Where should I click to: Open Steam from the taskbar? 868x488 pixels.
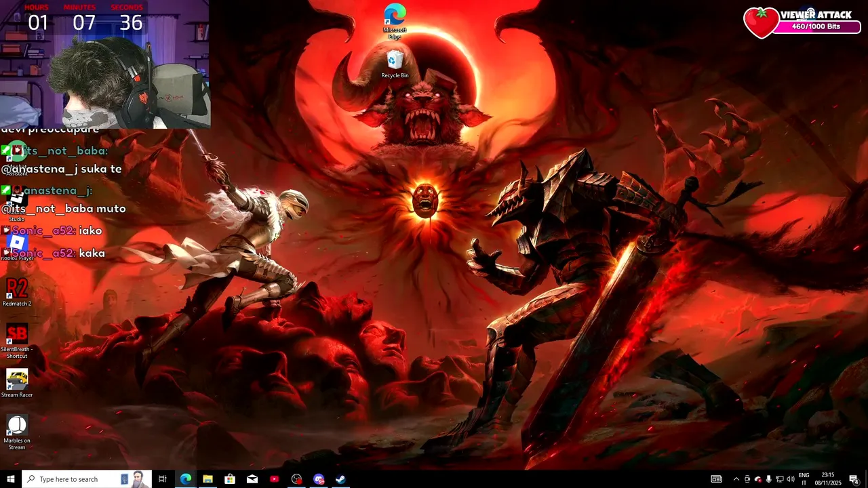(x=341, y=479)
